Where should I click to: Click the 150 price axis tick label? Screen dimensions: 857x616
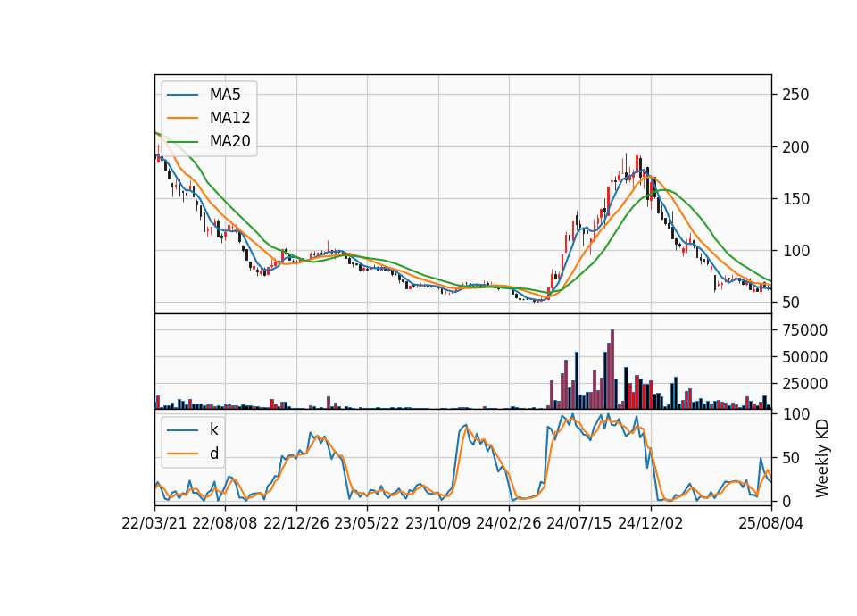tap(795, 199)
